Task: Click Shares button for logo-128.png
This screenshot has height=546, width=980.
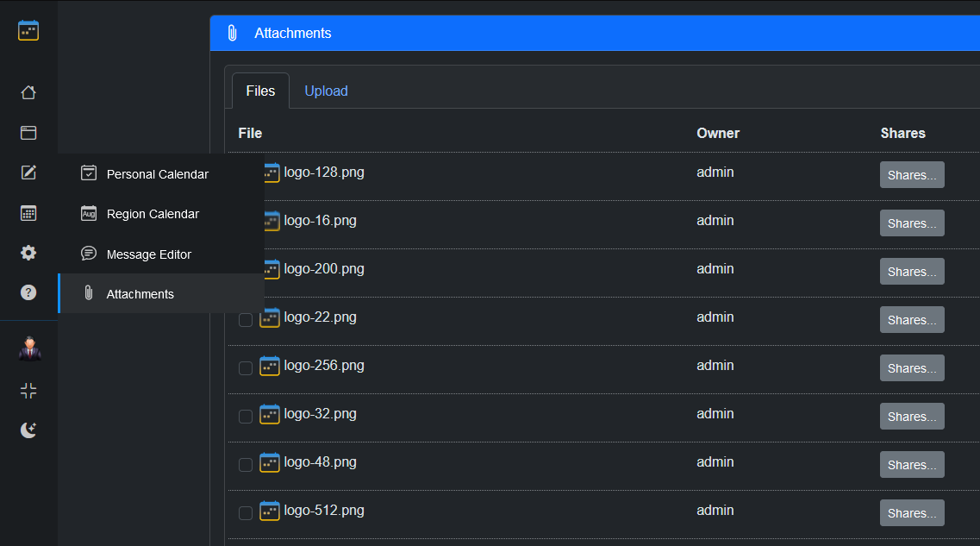Action: [x=912, y=175]
